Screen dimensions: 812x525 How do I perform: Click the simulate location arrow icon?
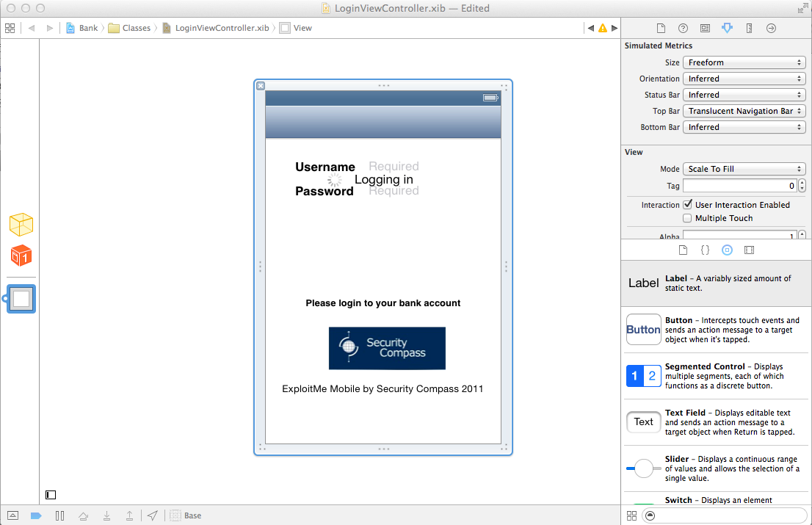[x=152, y=515]
